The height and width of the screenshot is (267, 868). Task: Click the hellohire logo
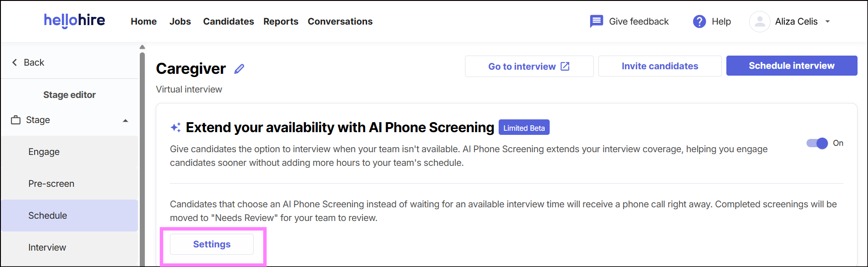(74, 21)
